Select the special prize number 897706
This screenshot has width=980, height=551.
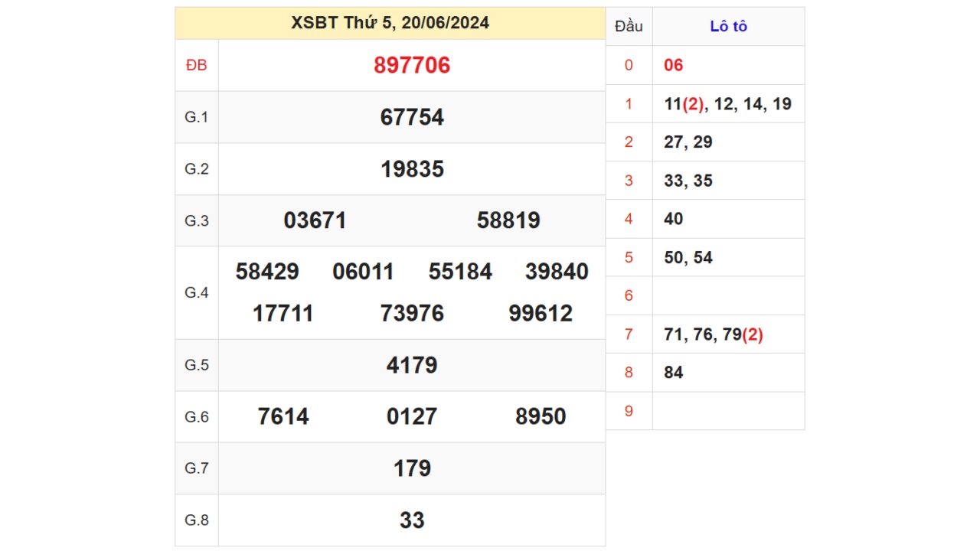pos(412,66)
